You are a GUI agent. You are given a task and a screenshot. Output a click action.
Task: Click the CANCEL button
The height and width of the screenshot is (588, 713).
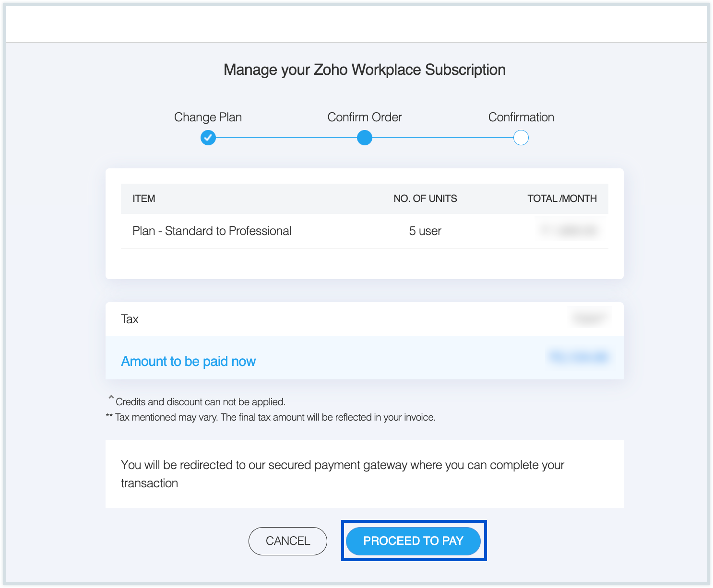pyautogui.click(x=288, y=541)
